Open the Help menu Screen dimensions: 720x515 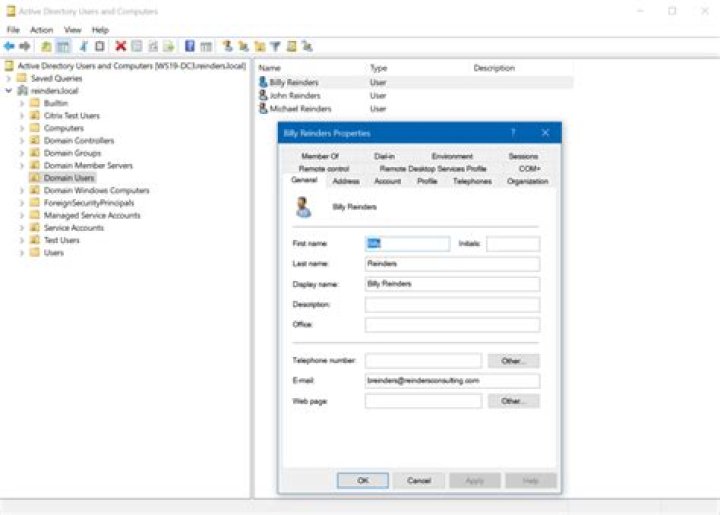[100, 30]
